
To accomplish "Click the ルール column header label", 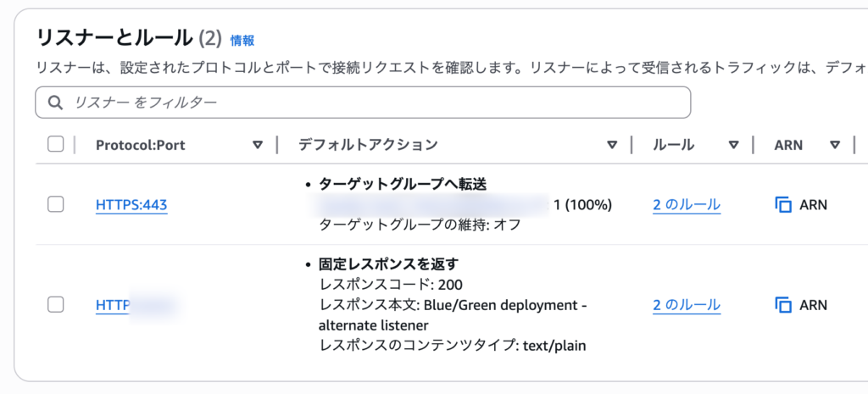I will click(674, 145).
